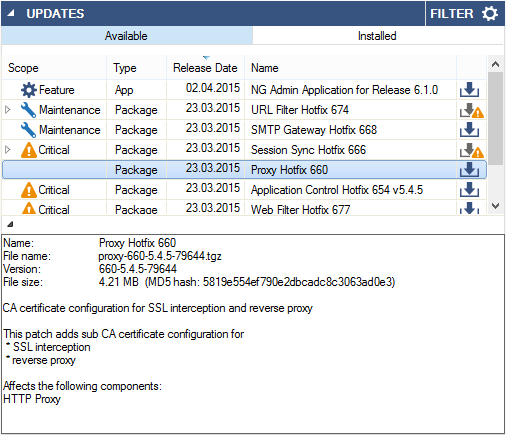Click URL Filter Hotfix 674 download warning icon
The width and height of the screenshot is (506, 435).
[x=472, y=110]
